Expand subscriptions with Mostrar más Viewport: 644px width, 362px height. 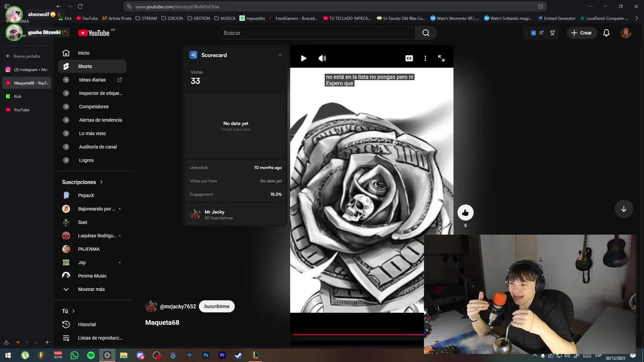(92, 289)
